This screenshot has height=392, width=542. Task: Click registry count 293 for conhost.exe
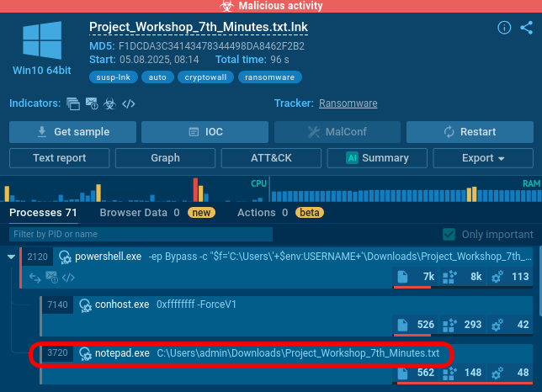[x=463, y=325]
